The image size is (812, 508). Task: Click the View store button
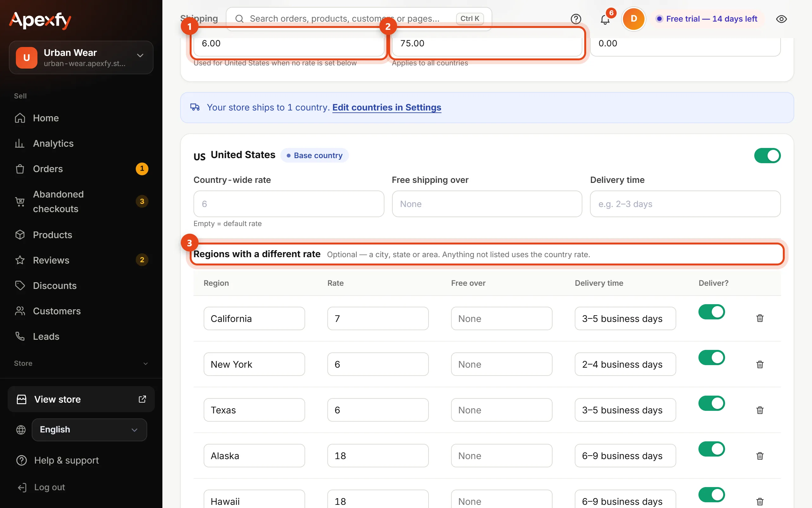(x=81, y=399)
